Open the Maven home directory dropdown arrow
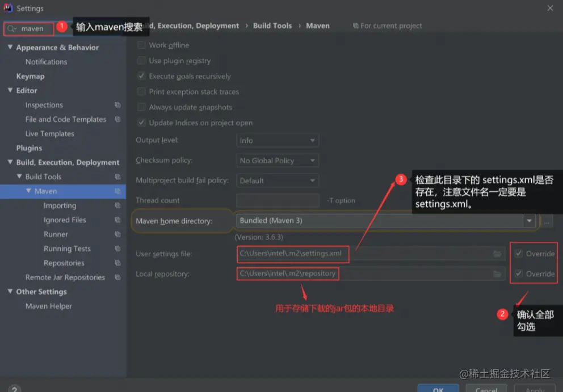The height and width of the screenshot is (392, 563). [x=529, y=221]
